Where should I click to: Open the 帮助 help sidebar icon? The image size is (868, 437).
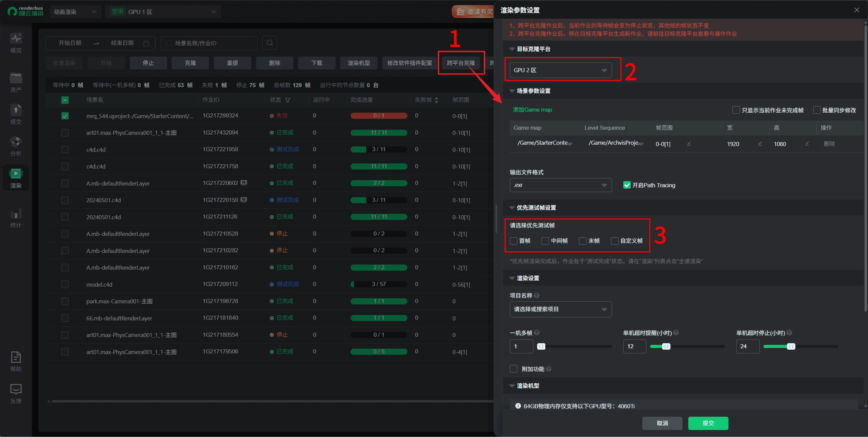click(16, 361)
